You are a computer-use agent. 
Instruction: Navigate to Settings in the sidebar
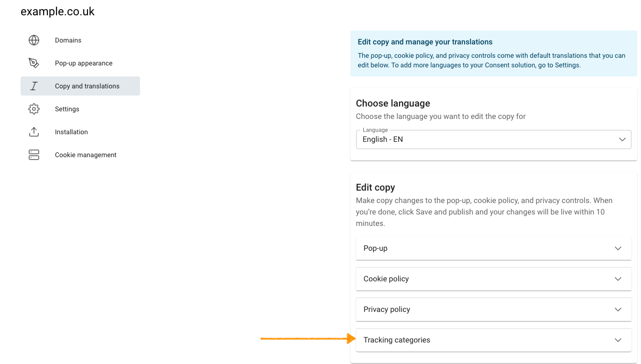(67, 108)
